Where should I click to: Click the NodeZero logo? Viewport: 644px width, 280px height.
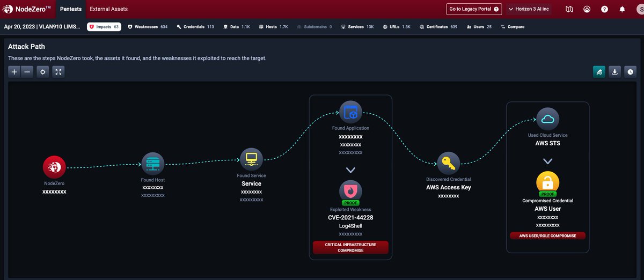[x=27, y=9]
